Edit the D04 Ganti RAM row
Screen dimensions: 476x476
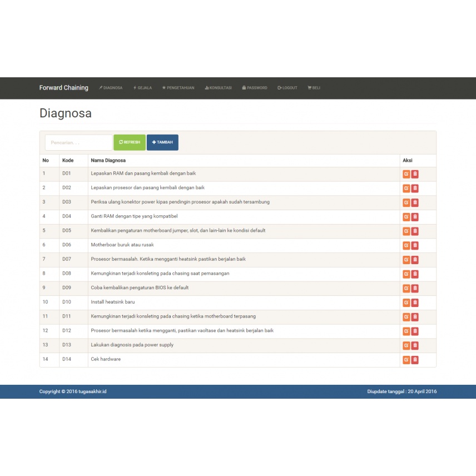[x=406, y=217]
